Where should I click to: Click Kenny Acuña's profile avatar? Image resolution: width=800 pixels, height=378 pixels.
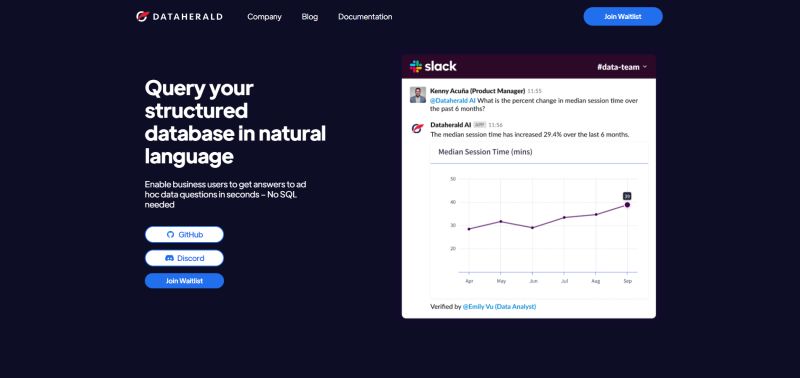pos(418,95)
